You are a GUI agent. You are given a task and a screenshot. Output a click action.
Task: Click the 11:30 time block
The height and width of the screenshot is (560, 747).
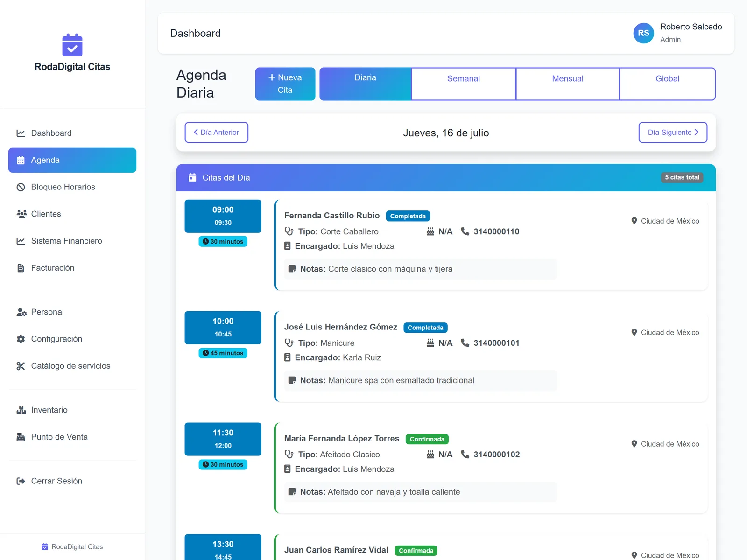tap(223, 439)
